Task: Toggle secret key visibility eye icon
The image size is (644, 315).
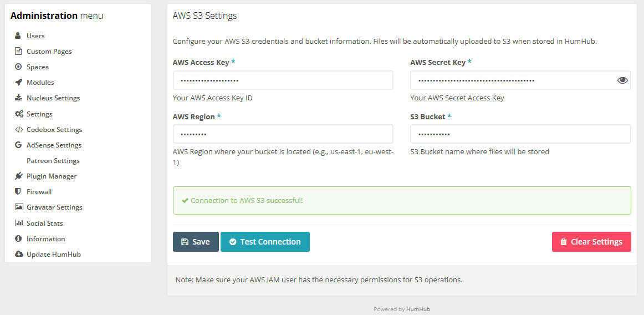Action: (622, 80)
